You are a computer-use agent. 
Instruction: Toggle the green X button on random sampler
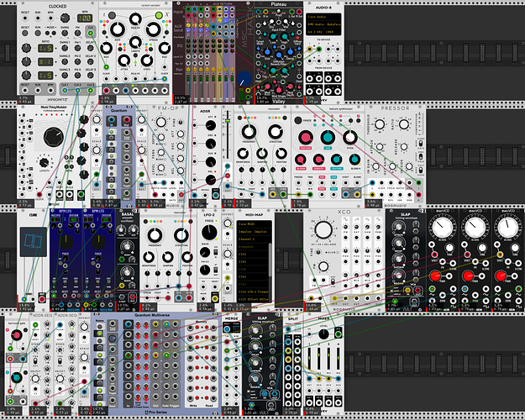click(x=159, y=15)
